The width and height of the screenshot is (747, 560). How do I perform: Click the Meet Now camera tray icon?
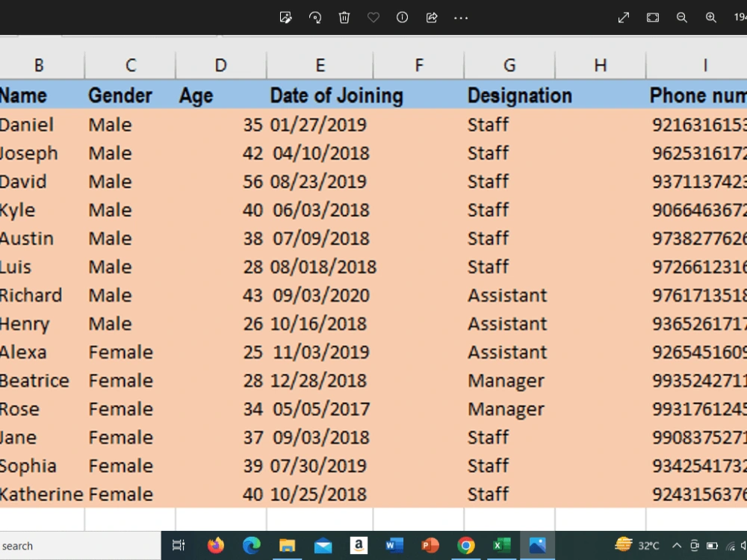695,546
